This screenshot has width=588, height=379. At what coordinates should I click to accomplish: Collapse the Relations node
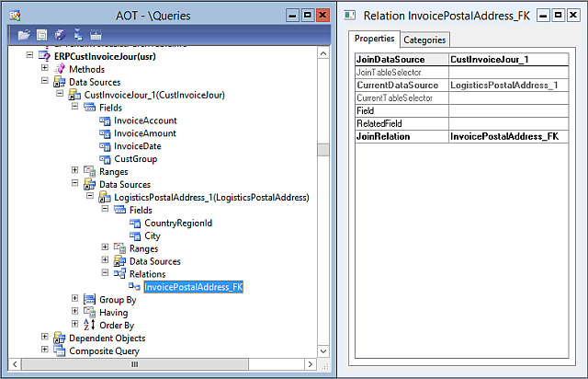click(106, 274)
